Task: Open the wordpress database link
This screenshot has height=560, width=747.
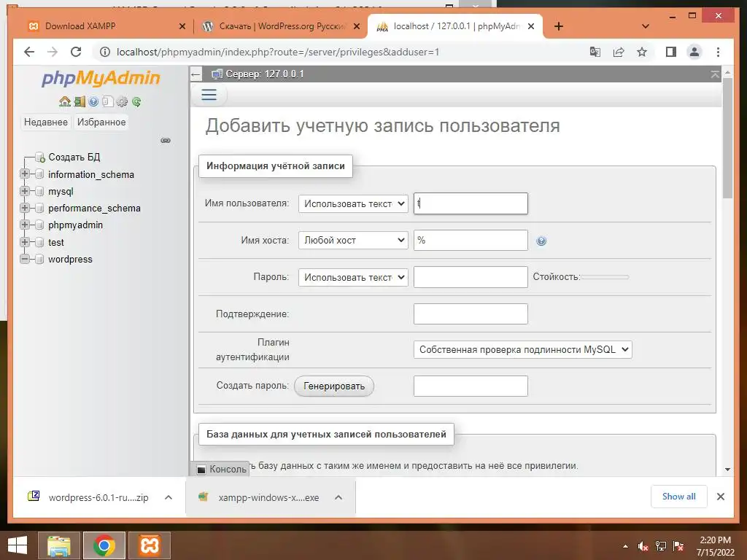Action: point(70,259)
